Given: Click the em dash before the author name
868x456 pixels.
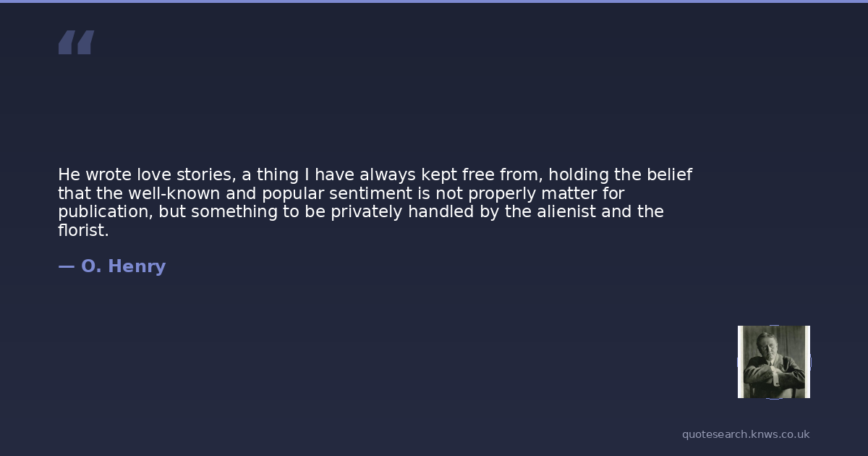Looking at the screenshot, I should coord(66,266).
